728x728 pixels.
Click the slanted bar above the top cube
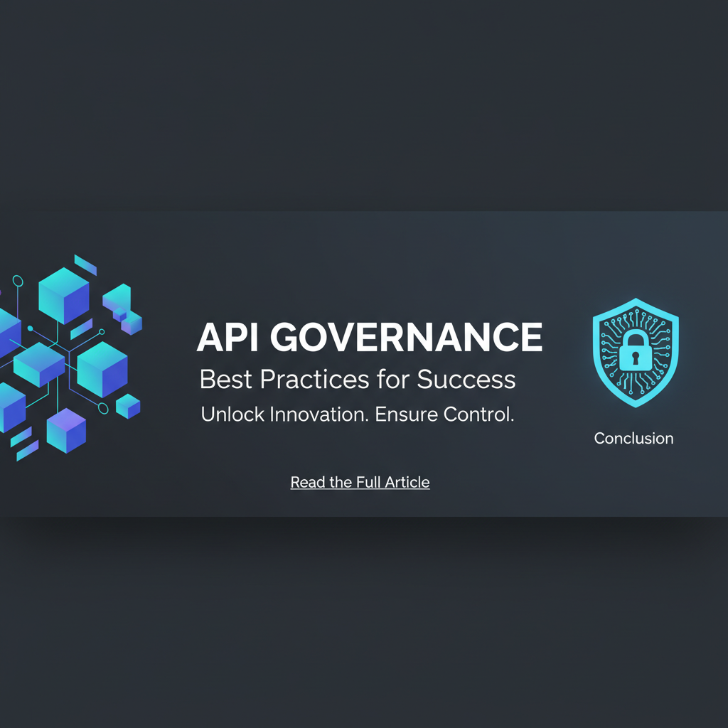[85, 264]
